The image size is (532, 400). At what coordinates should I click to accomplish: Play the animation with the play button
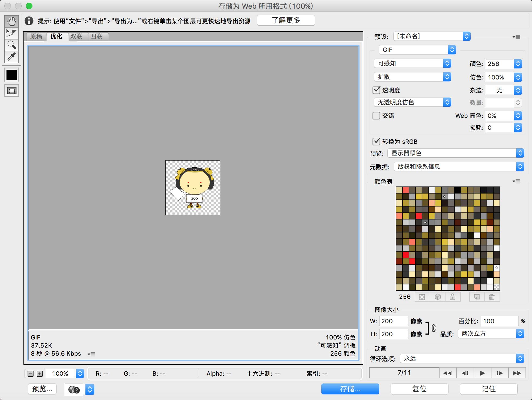pyautogui.click(x=482, y=373)
